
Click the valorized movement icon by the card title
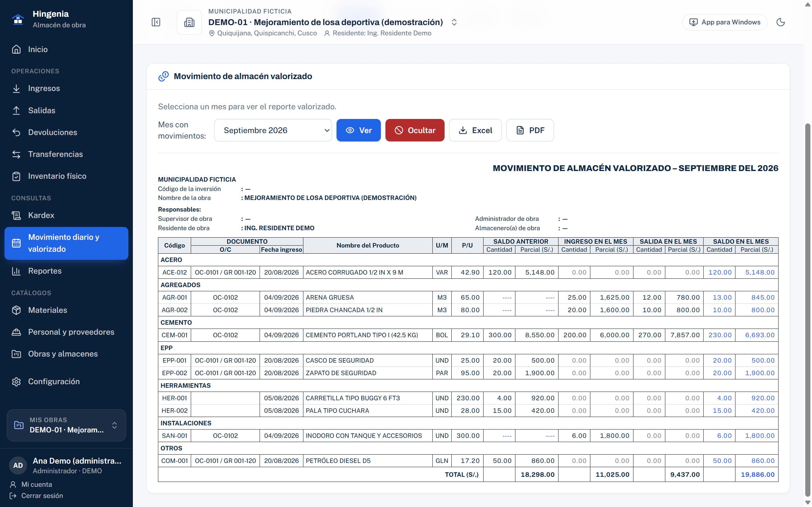(163, 76)
